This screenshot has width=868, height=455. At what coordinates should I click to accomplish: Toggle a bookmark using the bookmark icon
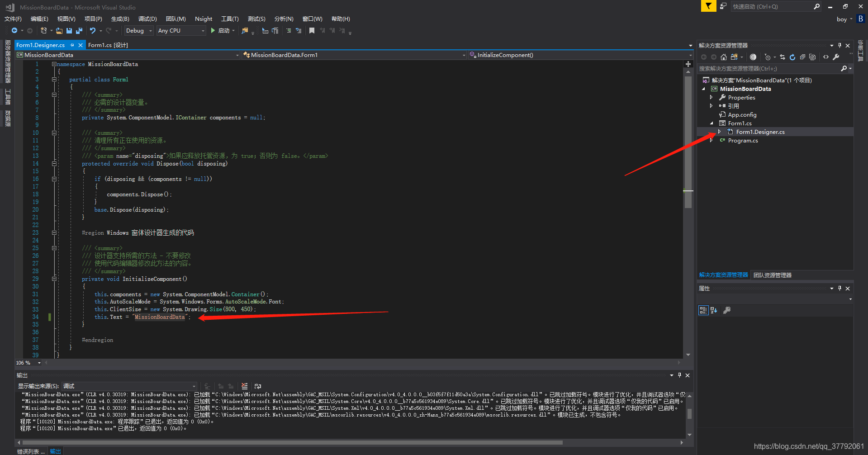click(311, 30)
